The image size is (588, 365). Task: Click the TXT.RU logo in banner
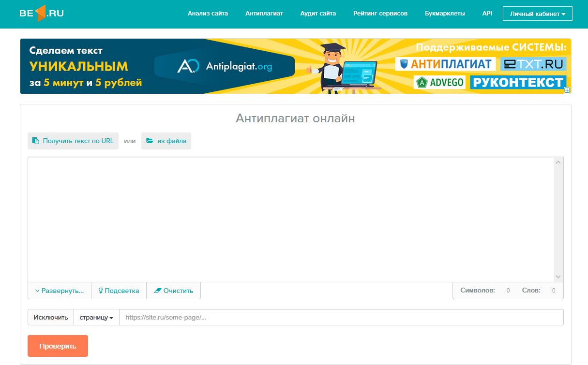coord(533,64)
